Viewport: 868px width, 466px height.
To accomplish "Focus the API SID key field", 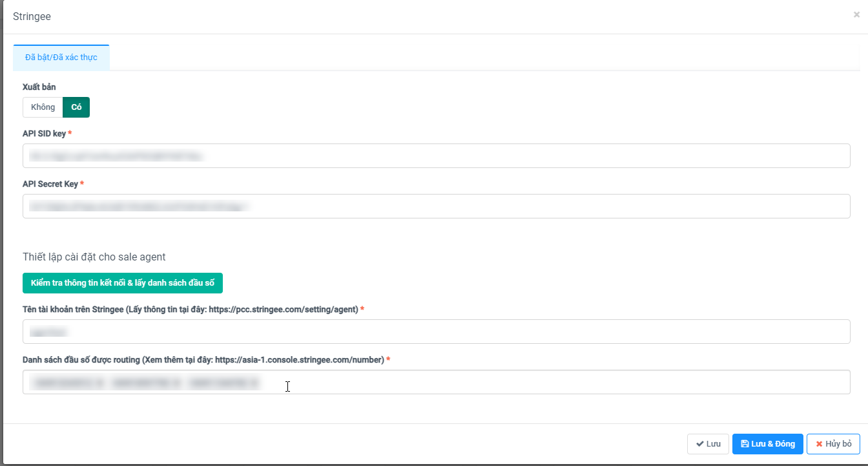I will (x=436, y=156).
